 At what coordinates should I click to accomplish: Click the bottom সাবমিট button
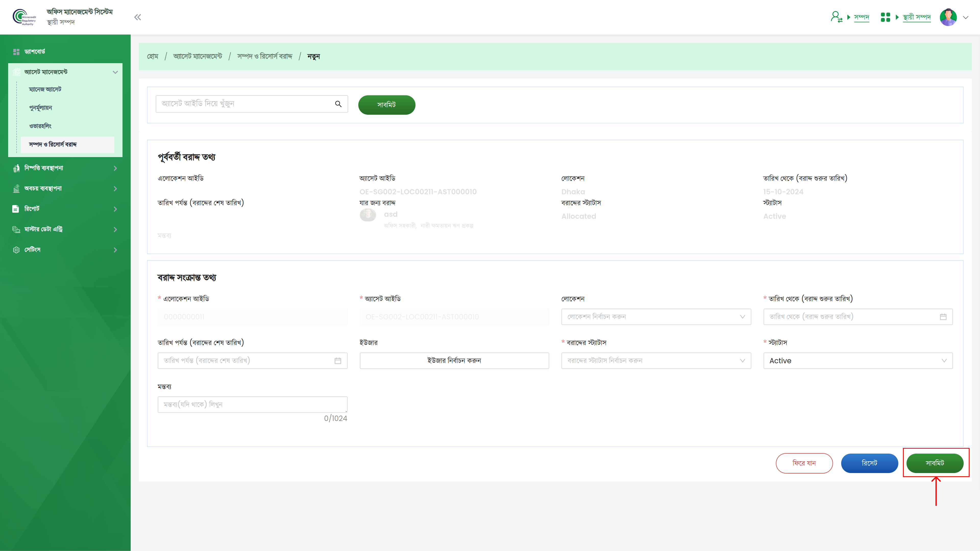tap(935, 463)
